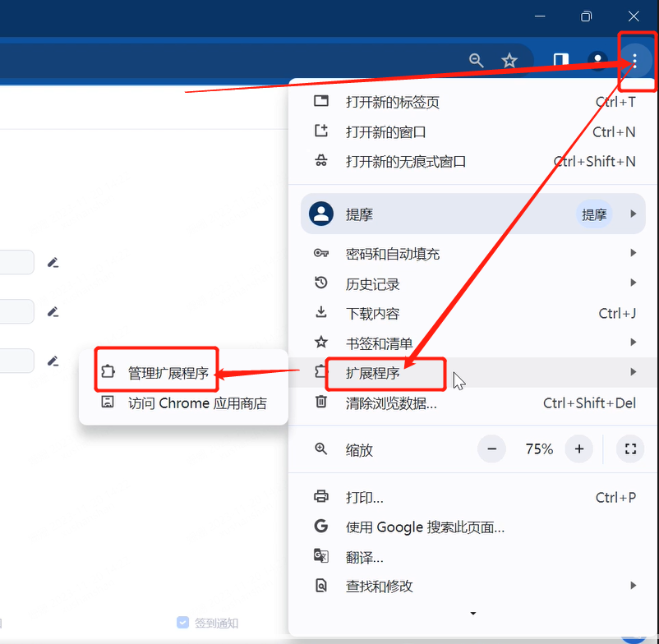Open 清除浏览数据 clear browsing data
The height and width of the screenshot is (644, 659).
point(473,402)
